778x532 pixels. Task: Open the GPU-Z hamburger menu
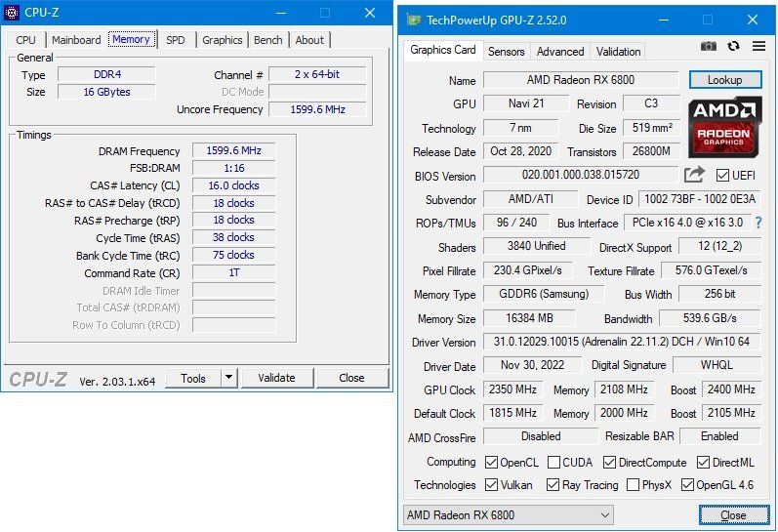coord(758,46)
